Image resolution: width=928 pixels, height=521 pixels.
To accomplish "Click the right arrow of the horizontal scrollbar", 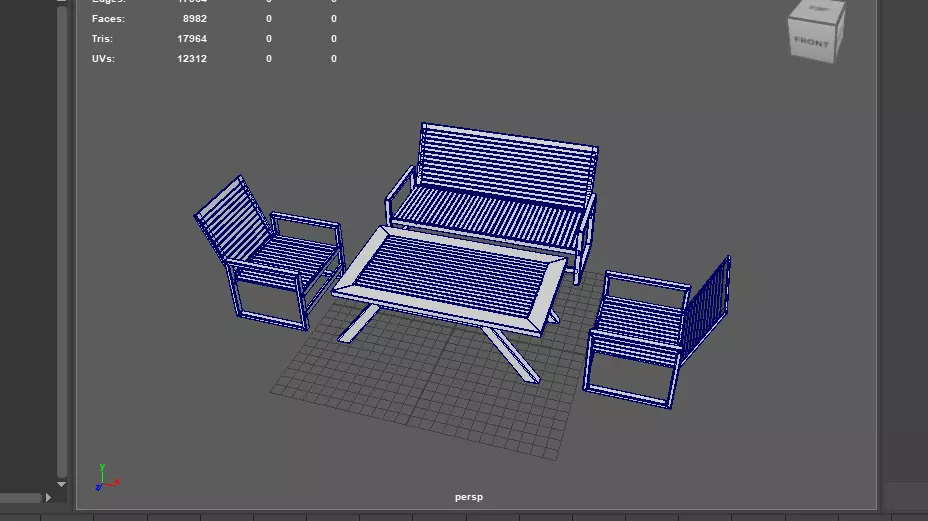I will click(48, 498).
